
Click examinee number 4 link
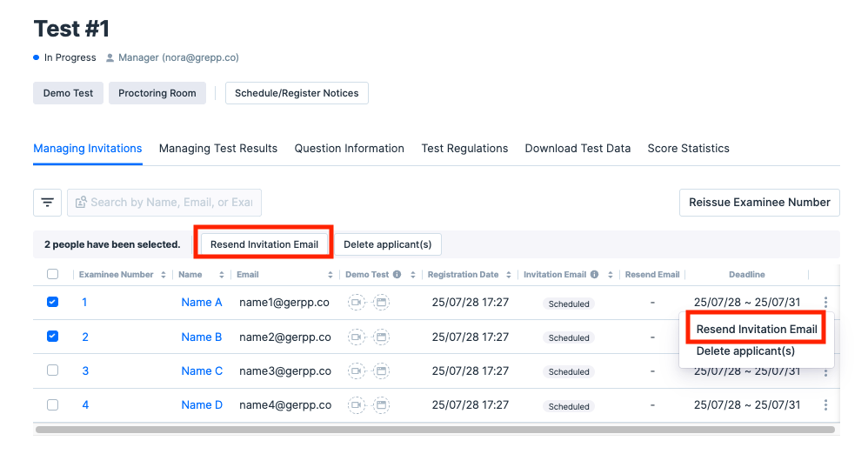(x=85, y=405)
